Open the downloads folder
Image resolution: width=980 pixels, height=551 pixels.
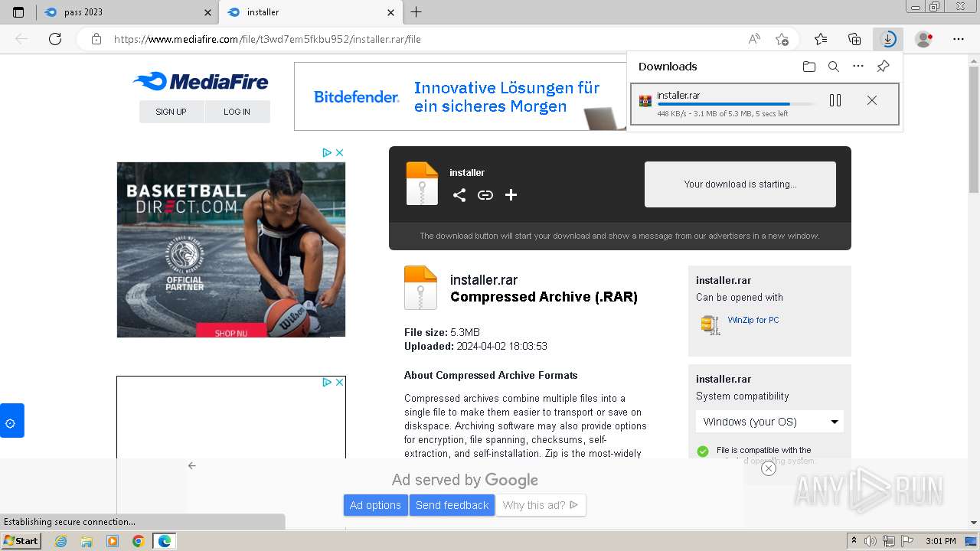pyautogui.click(x=809, y=67)
